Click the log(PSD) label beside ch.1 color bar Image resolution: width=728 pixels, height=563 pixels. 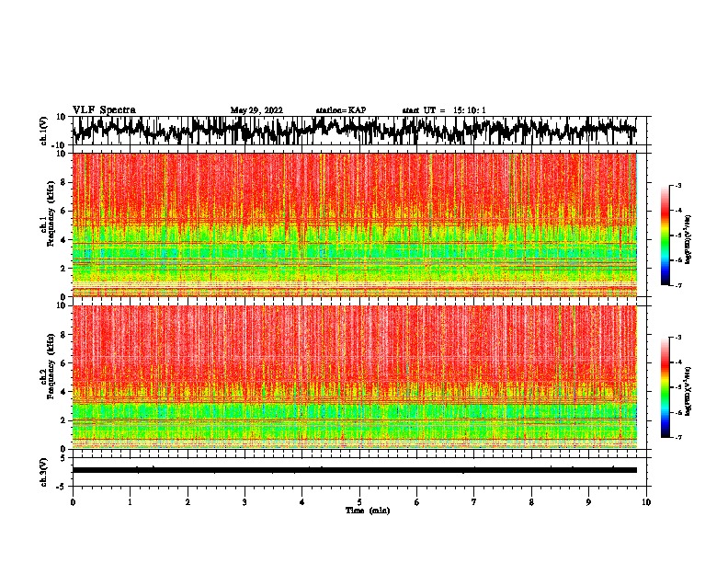coord(688,239)
